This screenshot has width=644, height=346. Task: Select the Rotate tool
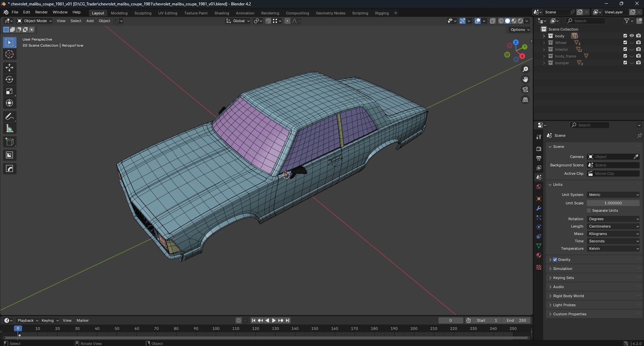[x=9, y=79]
